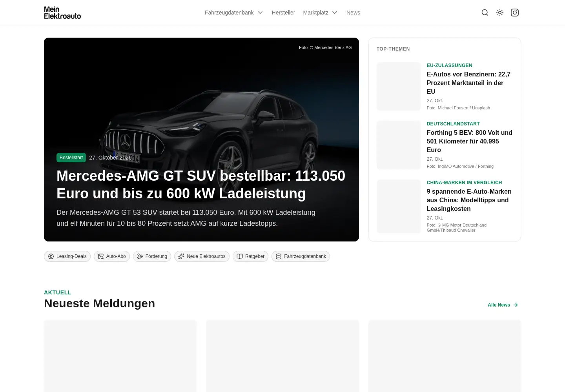Toggle light/dark theme sun icon
The image size is (565, 392).
coord(500,13)
